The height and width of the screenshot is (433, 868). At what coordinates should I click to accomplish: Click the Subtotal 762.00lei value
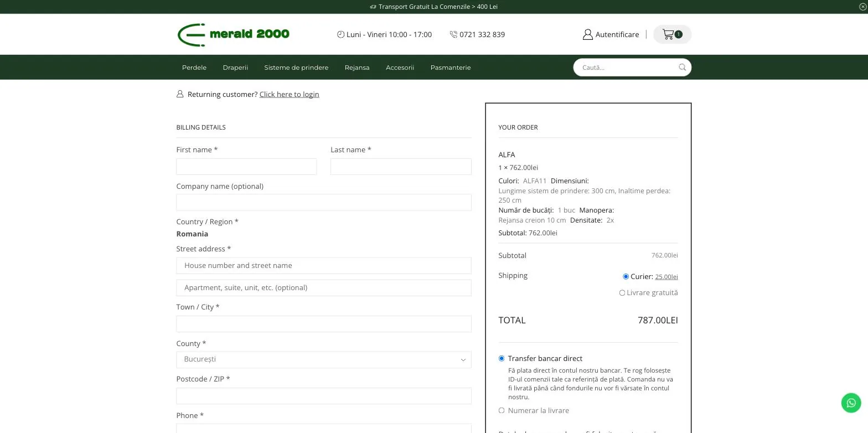(664, 255)
